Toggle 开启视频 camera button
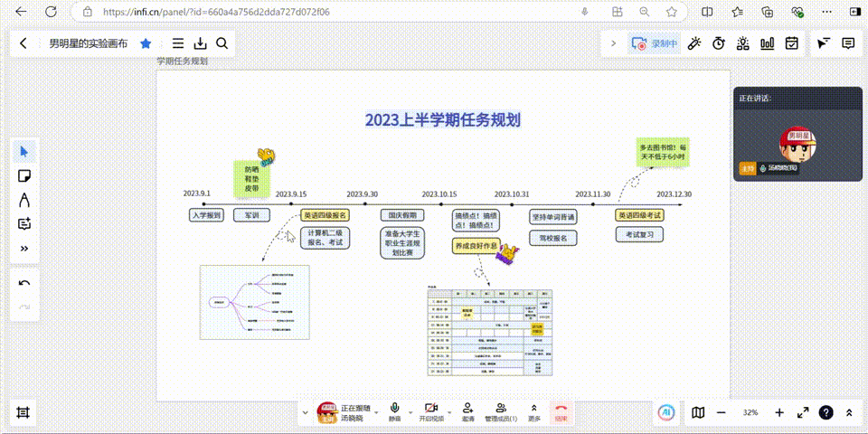Viewport: 868px width, 434px height. click(431, 412)
